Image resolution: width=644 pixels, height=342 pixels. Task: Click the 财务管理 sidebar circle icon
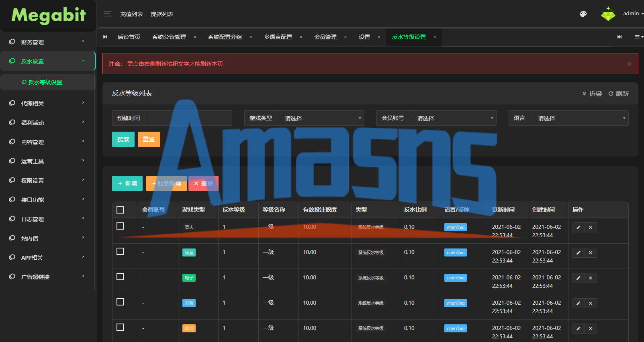click(12, 42)
